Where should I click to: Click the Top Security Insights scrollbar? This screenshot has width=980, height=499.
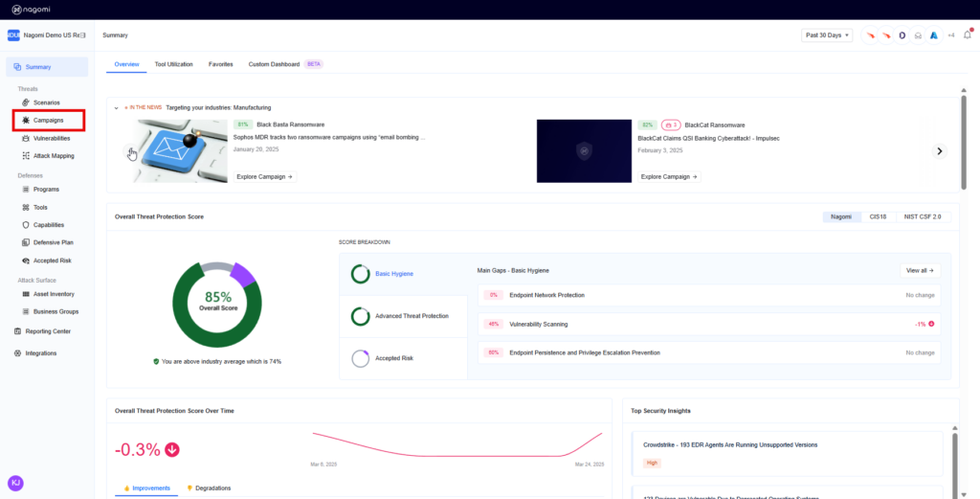(x=954, y=463)
